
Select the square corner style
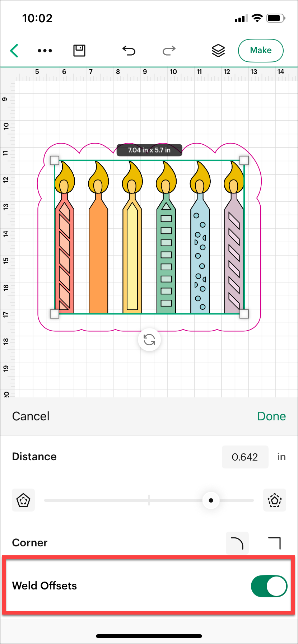click(275, 543)
